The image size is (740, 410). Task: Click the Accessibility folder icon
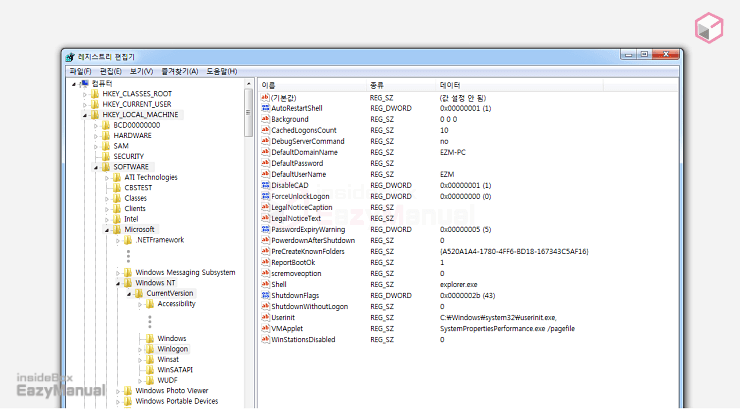pyautogui.click(x=150, y=304)
